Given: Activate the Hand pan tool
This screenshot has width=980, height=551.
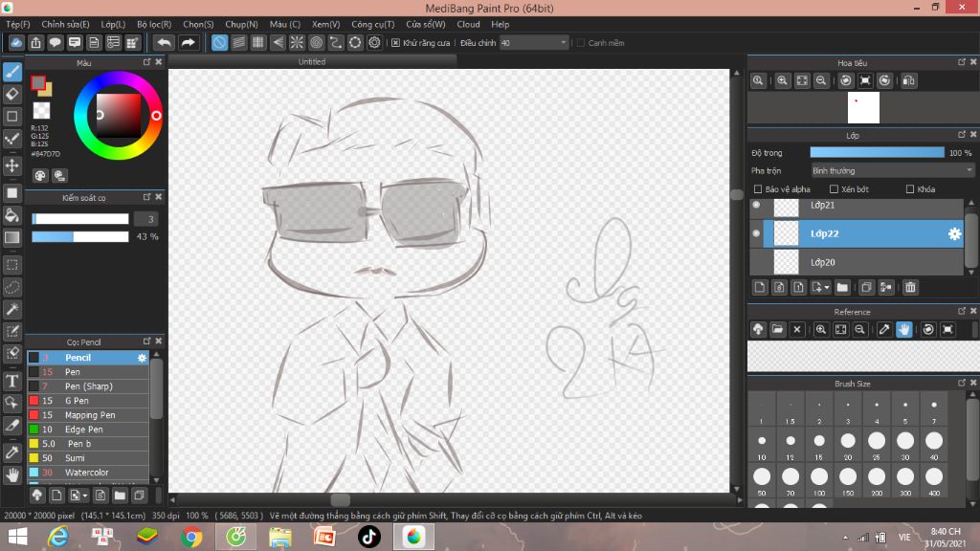Looking at the screenshot, I should pyautogui.click(x=12, y=474).
